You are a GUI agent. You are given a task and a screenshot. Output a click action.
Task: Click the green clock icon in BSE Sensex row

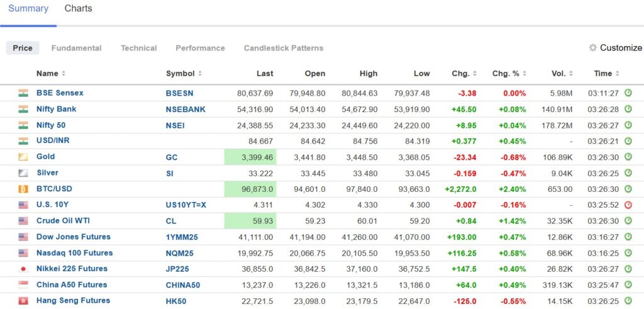pos(628,93)
